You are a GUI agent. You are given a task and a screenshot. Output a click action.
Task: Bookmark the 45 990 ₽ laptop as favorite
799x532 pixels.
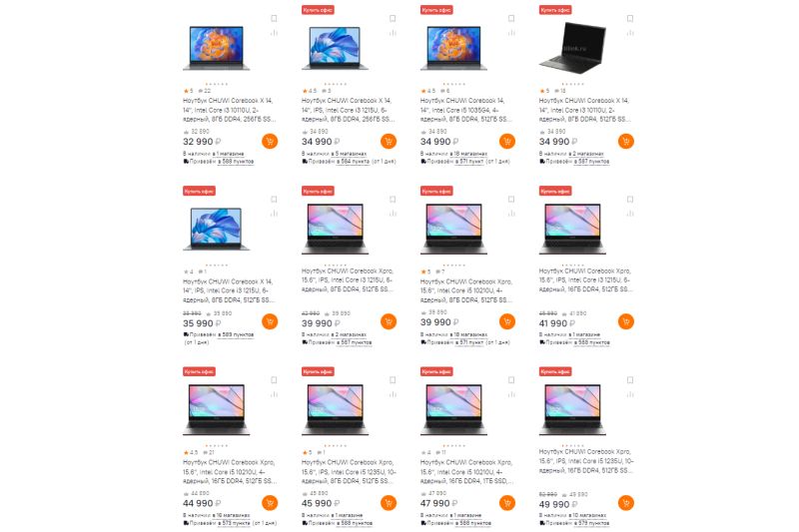click(393, 379)
